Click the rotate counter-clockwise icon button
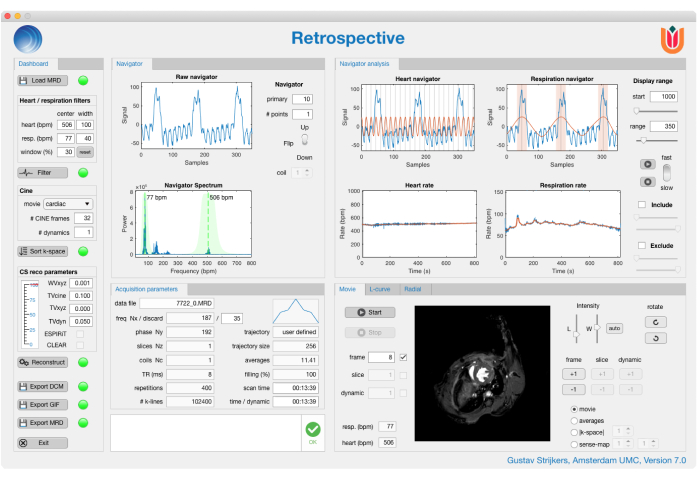 (x=656, y=338)
